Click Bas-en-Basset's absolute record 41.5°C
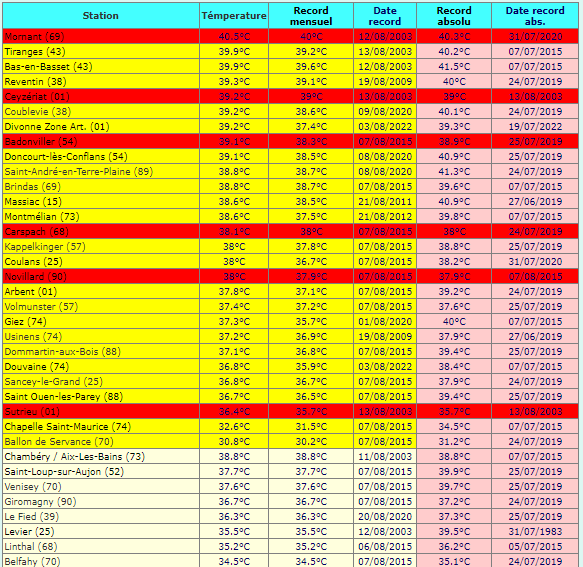The image size is (583, 567). 454,67
